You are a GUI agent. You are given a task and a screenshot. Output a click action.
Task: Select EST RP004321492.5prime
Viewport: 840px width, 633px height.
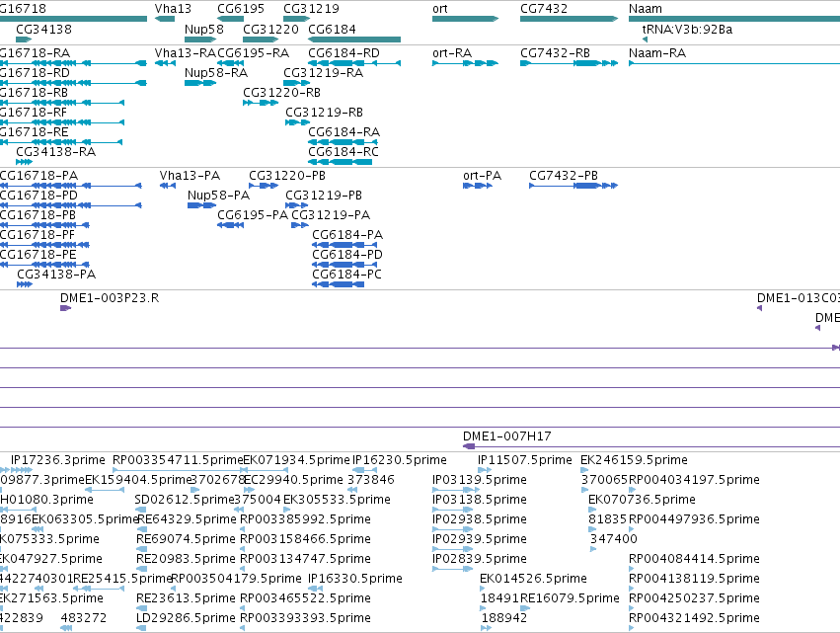click(x=694, y=619)
